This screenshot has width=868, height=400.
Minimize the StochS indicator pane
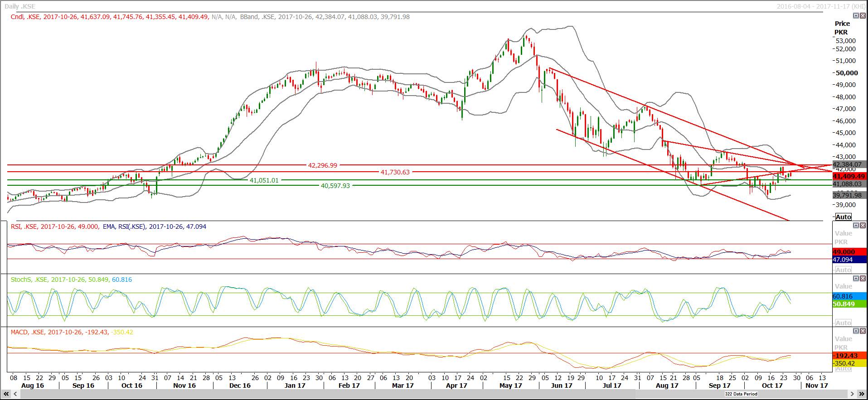(x=856, y=279)
